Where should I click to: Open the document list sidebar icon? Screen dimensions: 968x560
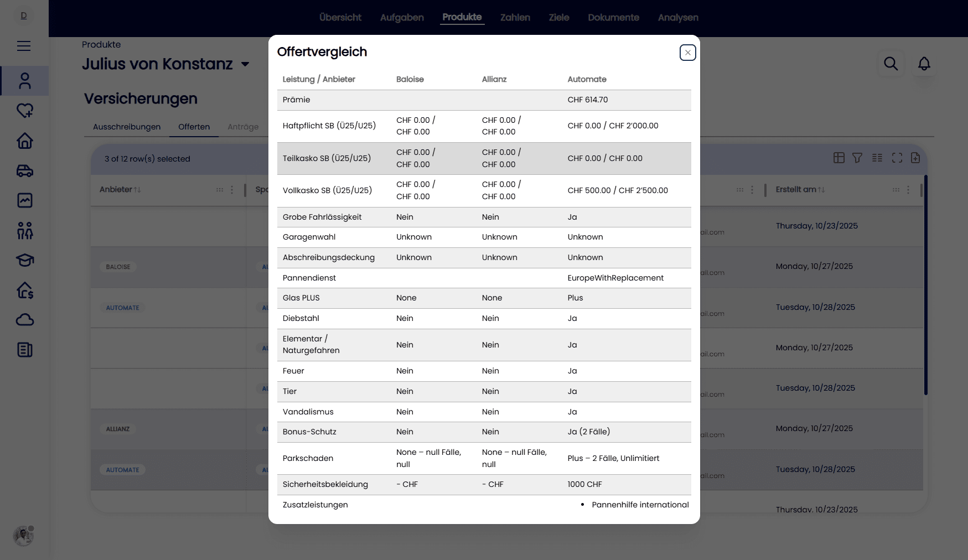[x=25, y=350]
